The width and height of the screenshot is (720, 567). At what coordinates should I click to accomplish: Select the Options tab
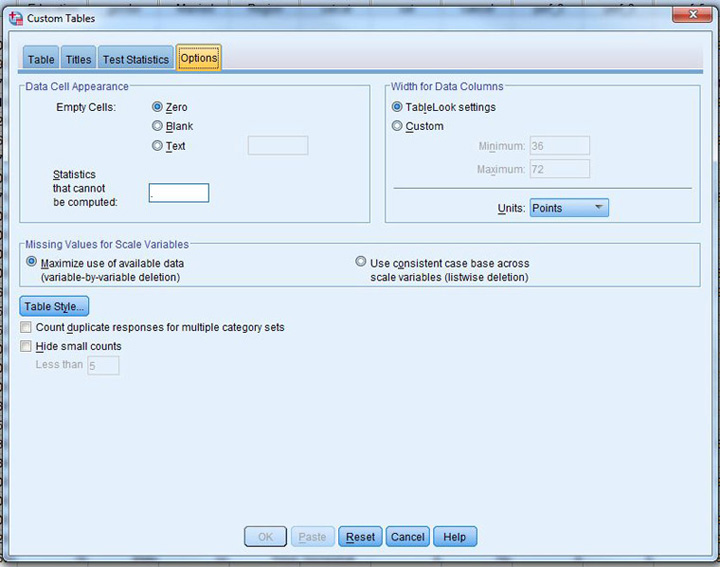pyautogui.click(x=198, y=58)
